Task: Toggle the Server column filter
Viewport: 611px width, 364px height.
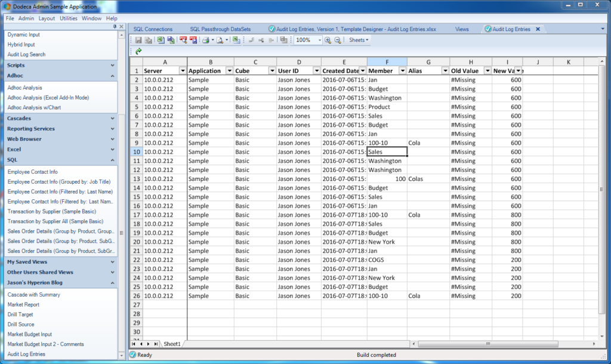Action: tap(183, 70)
